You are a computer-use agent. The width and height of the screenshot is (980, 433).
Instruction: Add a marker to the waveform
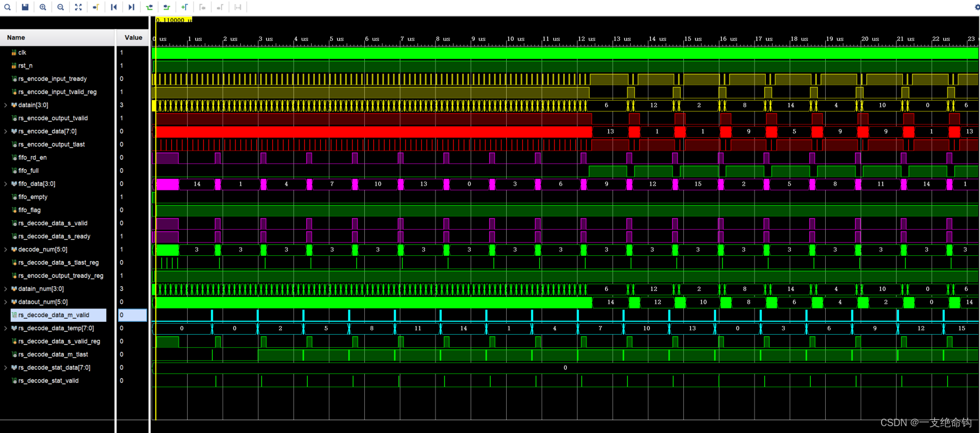[x=185, y=7]
